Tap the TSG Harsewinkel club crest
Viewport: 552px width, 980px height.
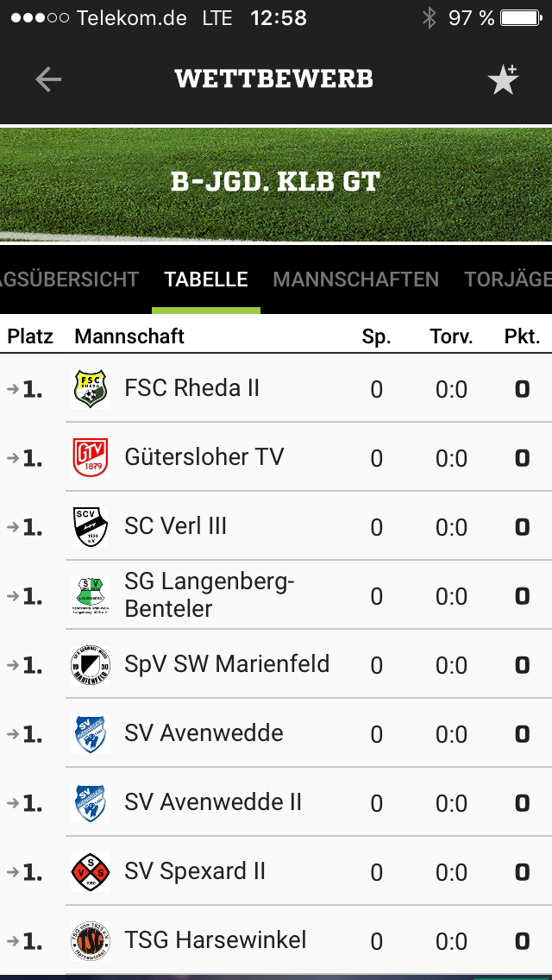click(x=90, y=941)
